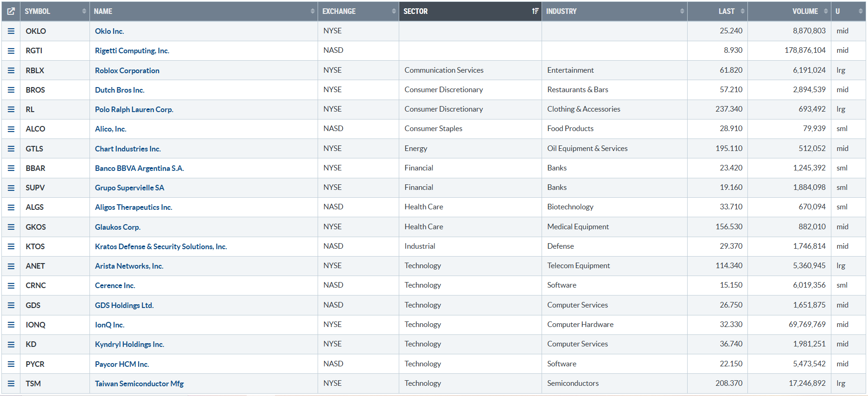Open the row menu icon for GKOS
The image size is (868, 396).
(11, 227)
